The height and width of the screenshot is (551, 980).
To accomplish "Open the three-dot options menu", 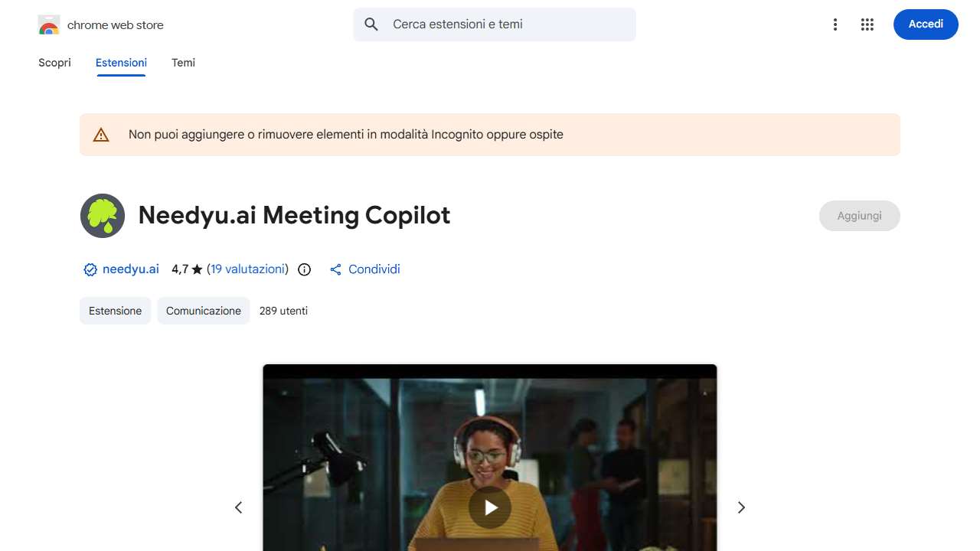I will (x=835, y=24).
